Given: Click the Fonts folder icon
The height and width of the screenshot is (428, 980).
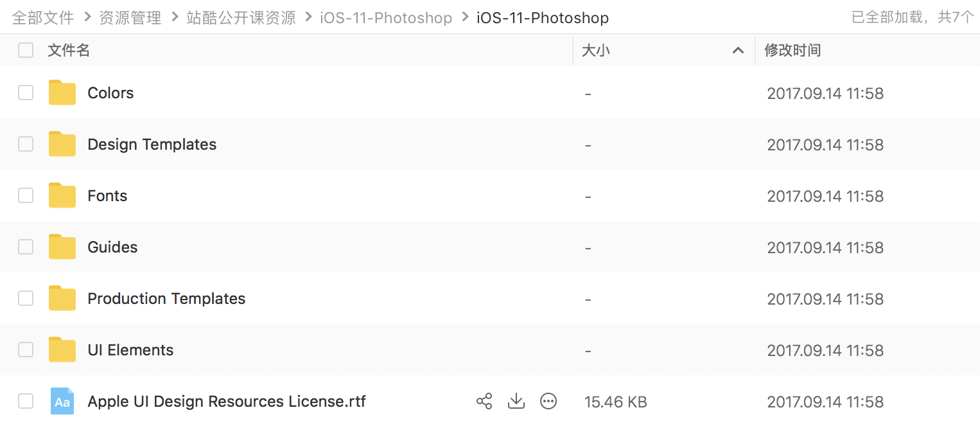Looking at the screenshot, I should click(x=62, y=196).
